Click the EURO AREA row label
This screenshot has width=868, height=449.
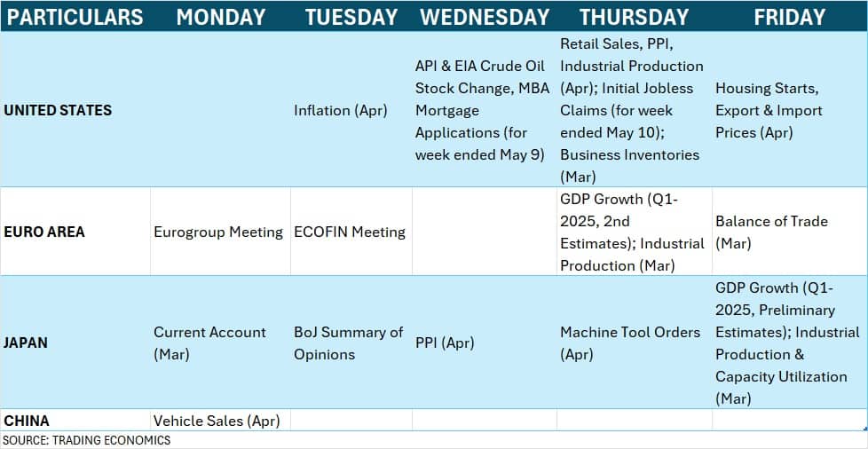[44, 232]
